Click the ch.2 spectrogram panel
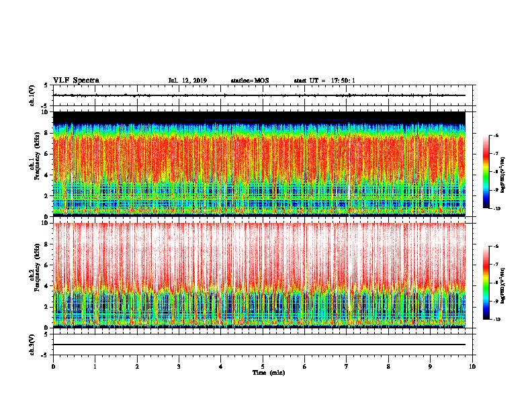 259,275
